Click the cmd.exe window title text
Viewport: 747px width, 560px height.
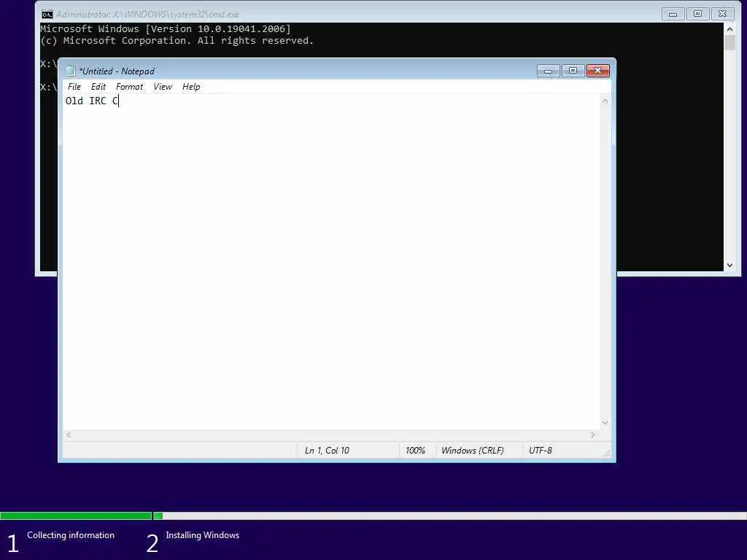(147, 15)
